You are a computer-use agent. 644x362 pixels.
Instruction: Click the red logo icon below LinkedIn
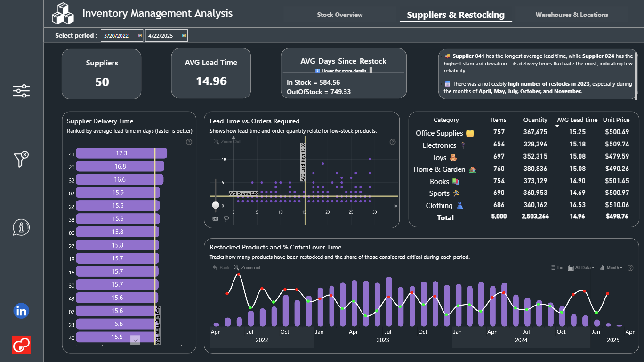[21, 345]
